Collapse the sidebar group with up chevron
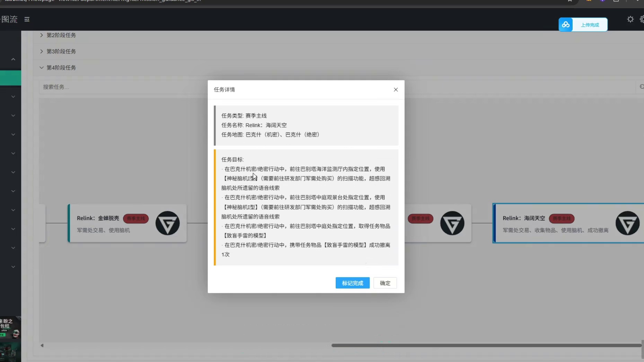The width and height of the screenshot is (644, 362). (13, 60)
